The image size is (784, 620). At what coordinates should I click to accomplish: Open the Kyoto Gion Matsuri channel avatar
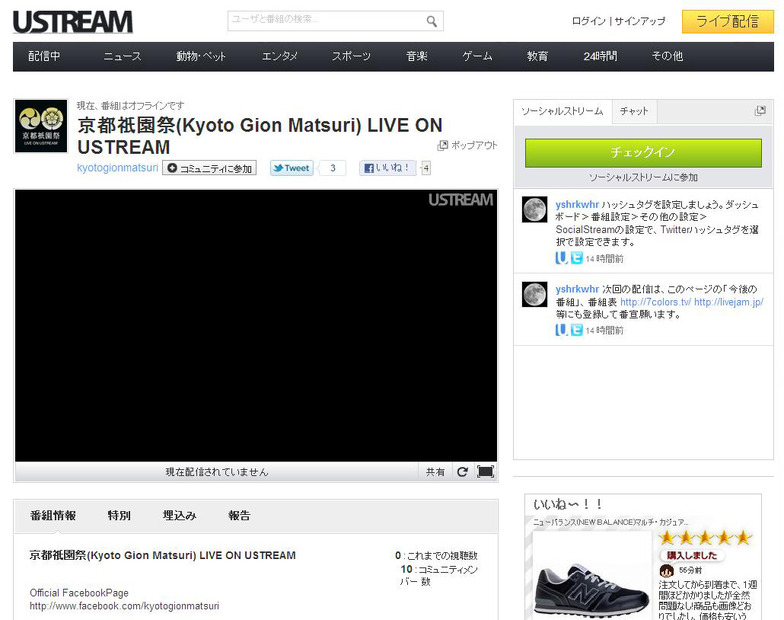[41, 126]
